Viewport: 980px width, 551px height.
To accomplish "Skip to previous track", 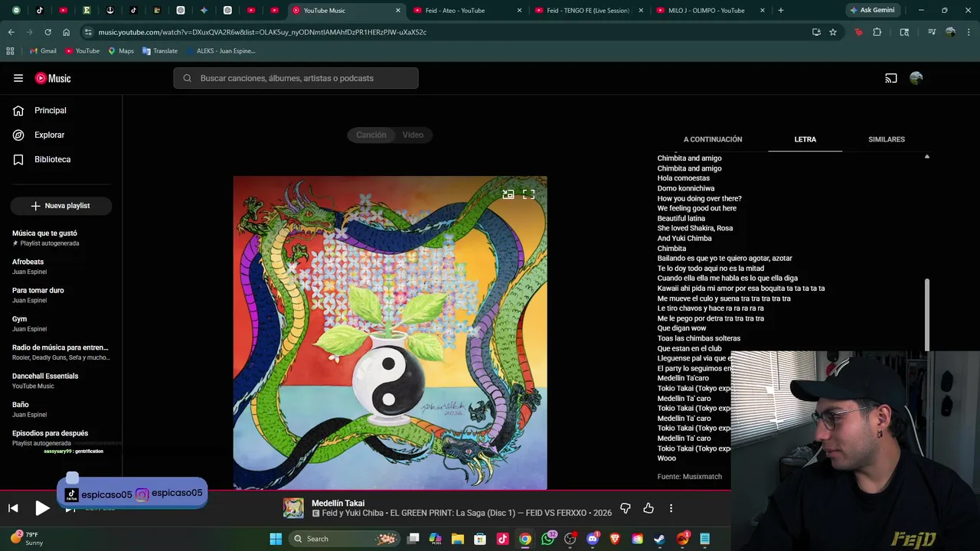I will point(13,508).
